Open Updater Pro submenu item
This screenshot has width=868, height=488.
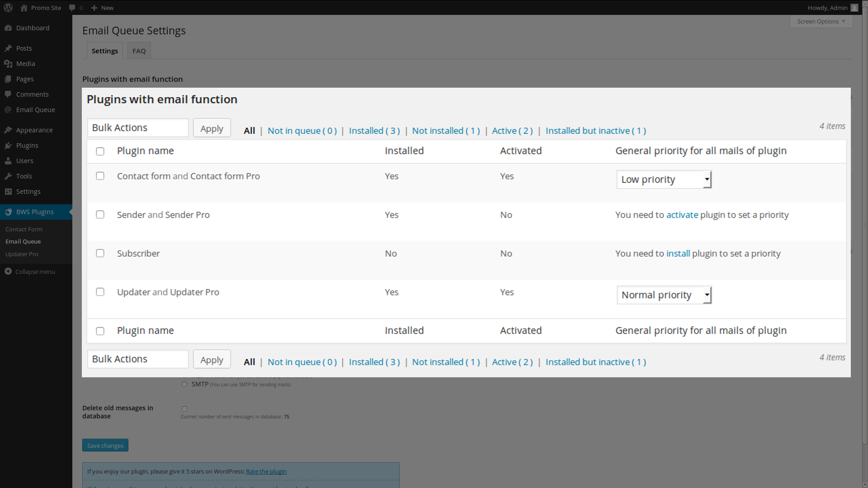coord(22,254)
